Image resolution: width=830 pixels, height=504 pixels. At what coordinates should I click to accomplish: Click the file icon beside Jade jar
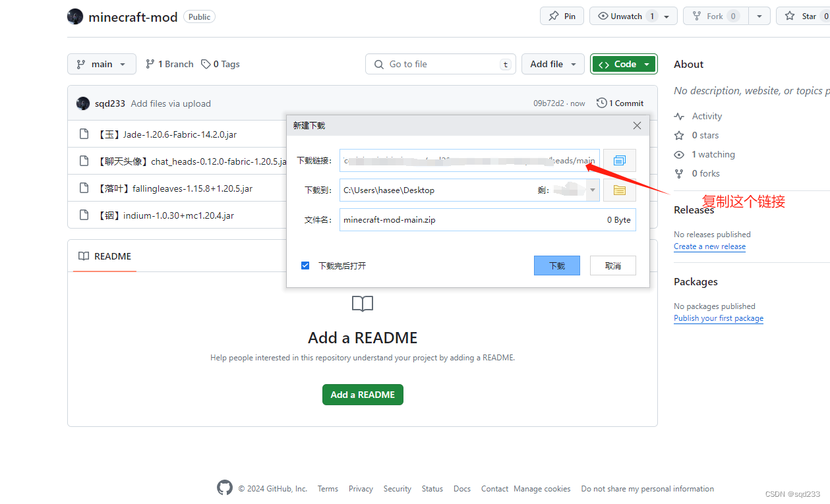tap(84, 134)
